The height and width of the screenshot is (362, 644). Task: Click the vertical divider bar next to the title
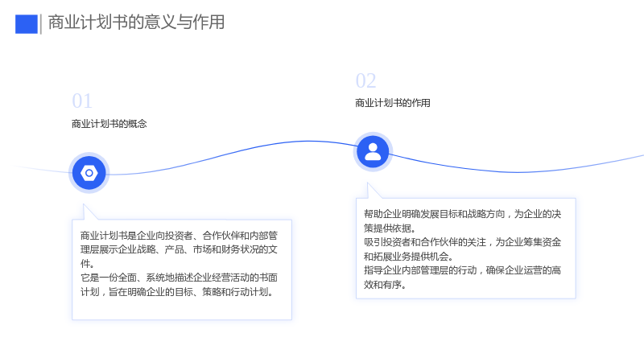(x=41, y=24)
